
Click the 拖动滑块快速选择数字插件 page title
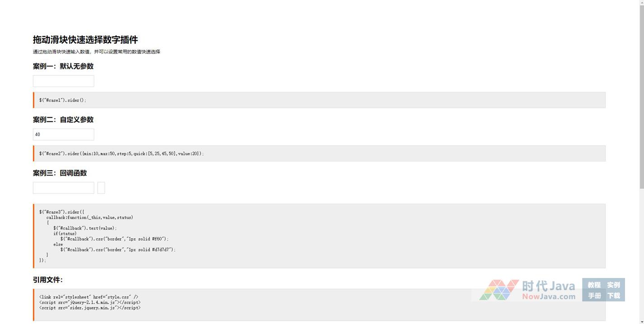(85, 40)
